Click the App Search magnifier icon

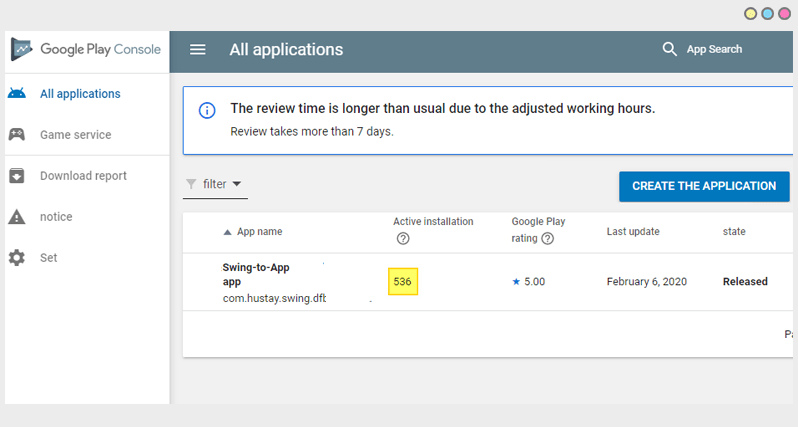click(670, 49)
